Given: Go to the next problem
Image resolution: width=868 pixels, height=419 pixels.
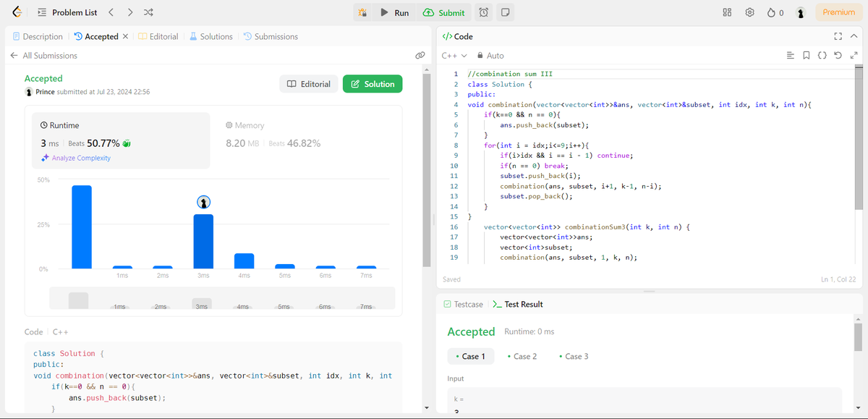Looking at the screenshot, I should (129, 12).
